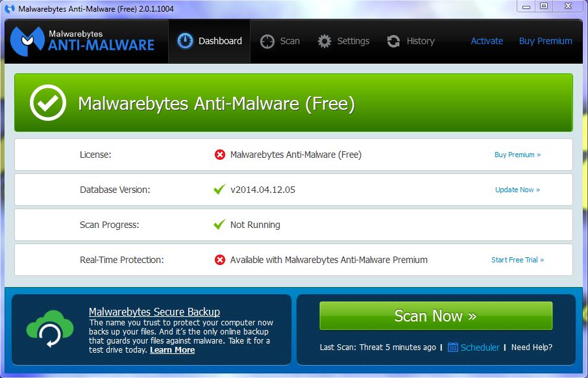This screenshot has width=588, height=378.
Task: Click the green check beside Scan Progress
Action: pos(219,225)
